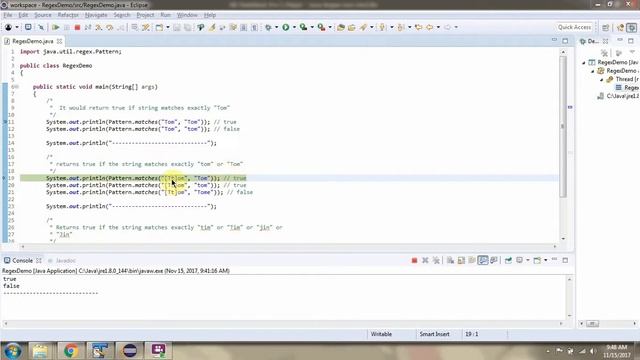Toggle Word Wrap in the Console toolbar
The image size is (640, 360).
coord(472,260)
